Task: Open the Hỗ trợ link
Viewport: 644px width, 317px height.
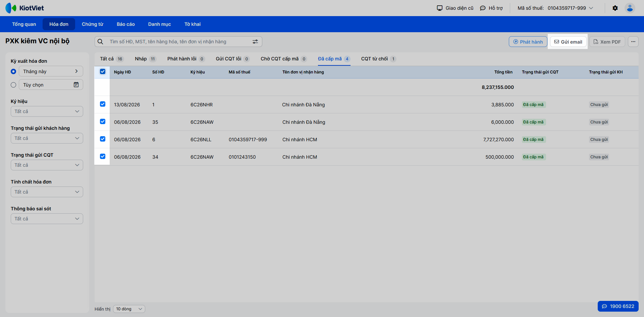Action: [x=491, y=8]
